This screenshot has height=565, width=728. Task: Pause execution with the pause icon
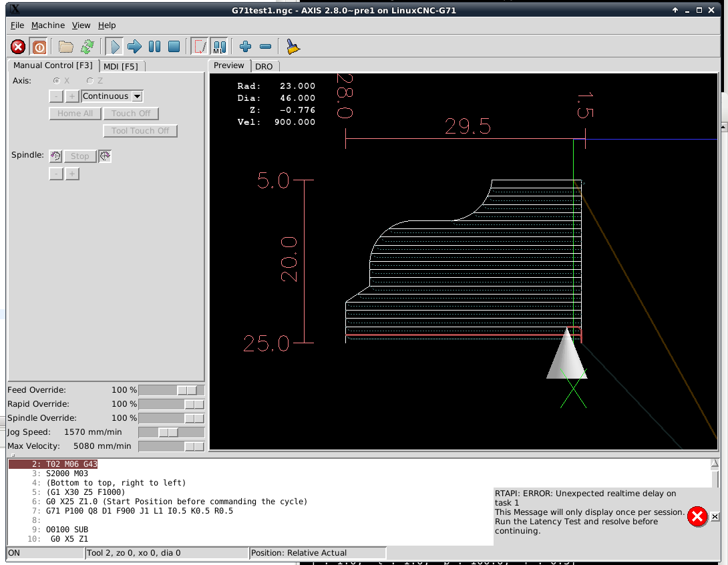pyautogui.click(x=154, y=47)
